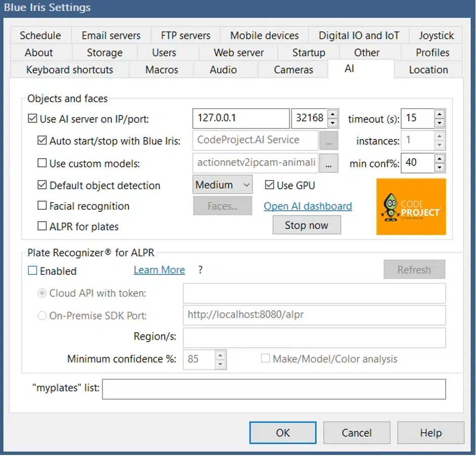
Task: Click the browse button beside custom models field
Action: pyautogui.click(x=329, y=163)
